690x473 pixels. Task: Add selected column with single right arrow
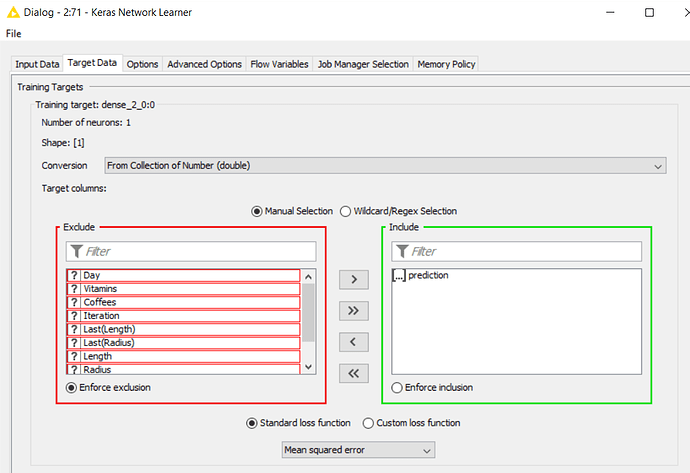click(354, 279)
